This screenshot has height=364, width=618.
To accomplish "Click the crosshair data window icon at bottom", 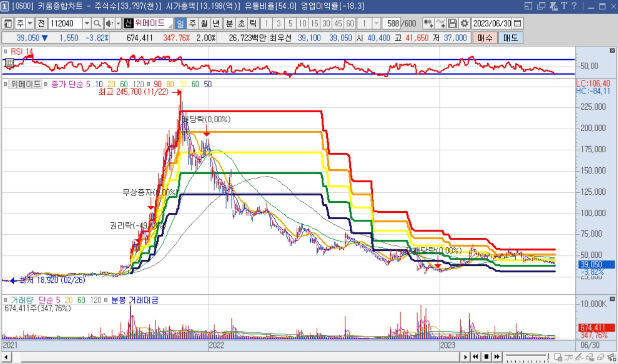I will point(558,357).
